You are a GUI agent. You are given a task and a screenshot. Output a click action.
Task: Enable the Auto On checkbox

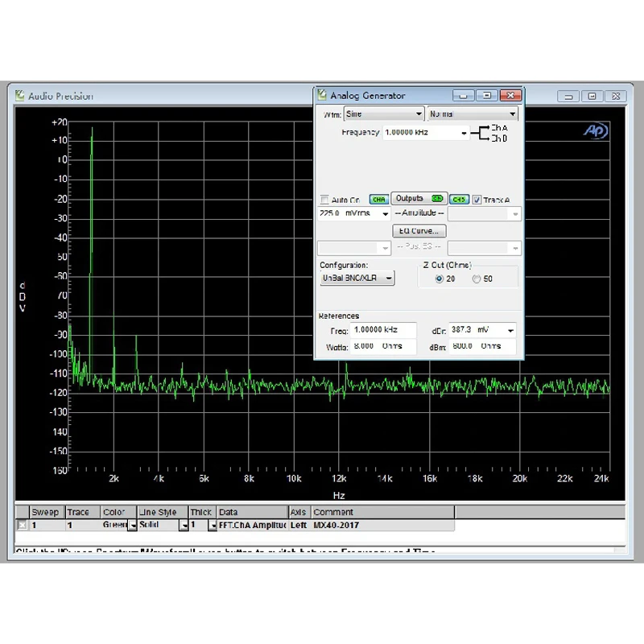click(x=324, y=200)
